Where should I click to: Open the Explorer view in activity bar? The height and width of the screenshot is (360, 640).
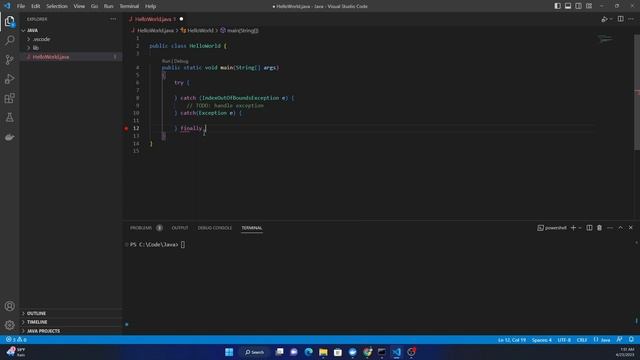point(9,21)
